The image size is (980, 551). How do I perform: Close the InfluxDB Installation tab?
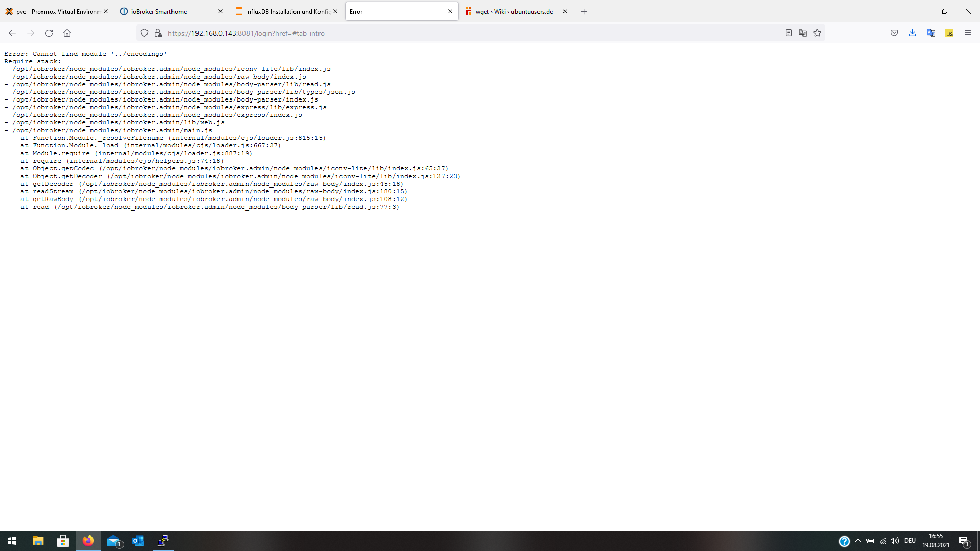tap(335, 12)
